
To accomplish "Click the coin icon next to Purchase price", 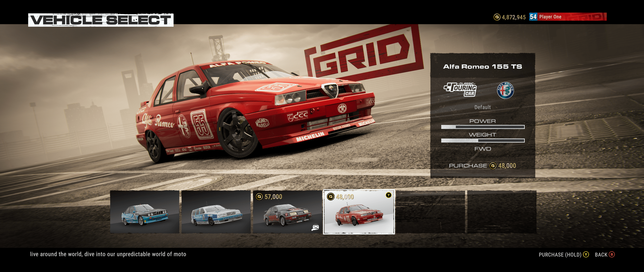I will 493,166.
